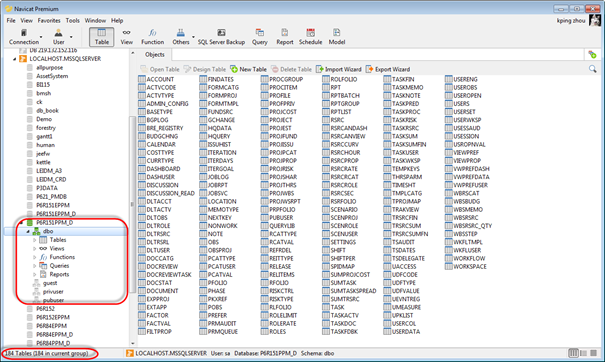Open the Schedule toolbar icon

310,37
